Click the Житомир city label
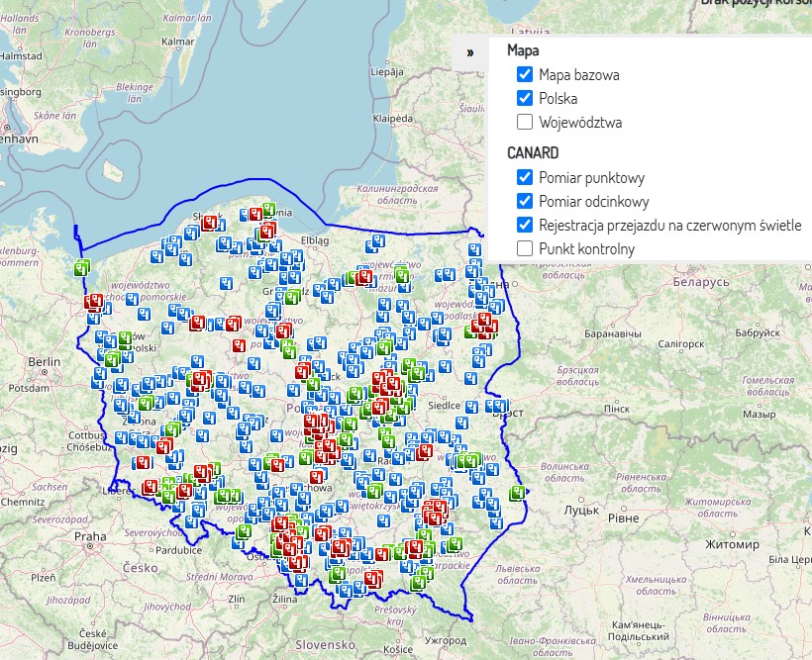 click(x=732, y=544)
